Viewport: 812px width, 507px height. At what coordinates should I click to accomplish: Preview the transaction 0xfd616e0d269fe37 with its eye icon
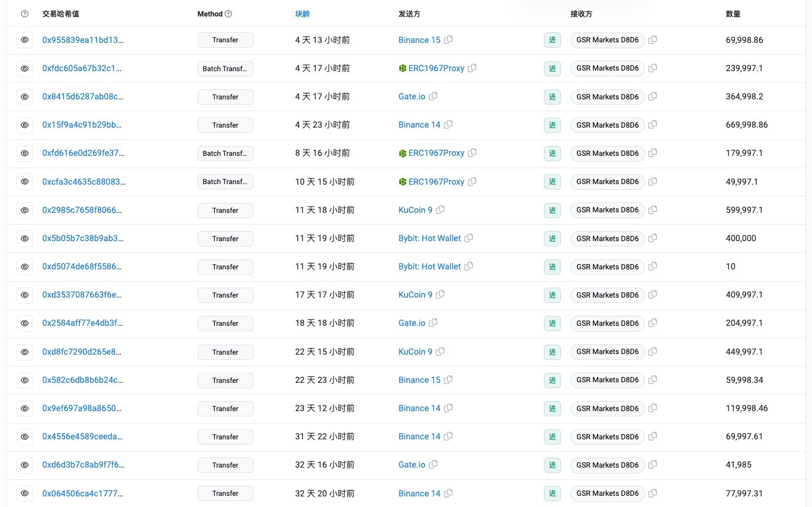(x=25, y=153)
